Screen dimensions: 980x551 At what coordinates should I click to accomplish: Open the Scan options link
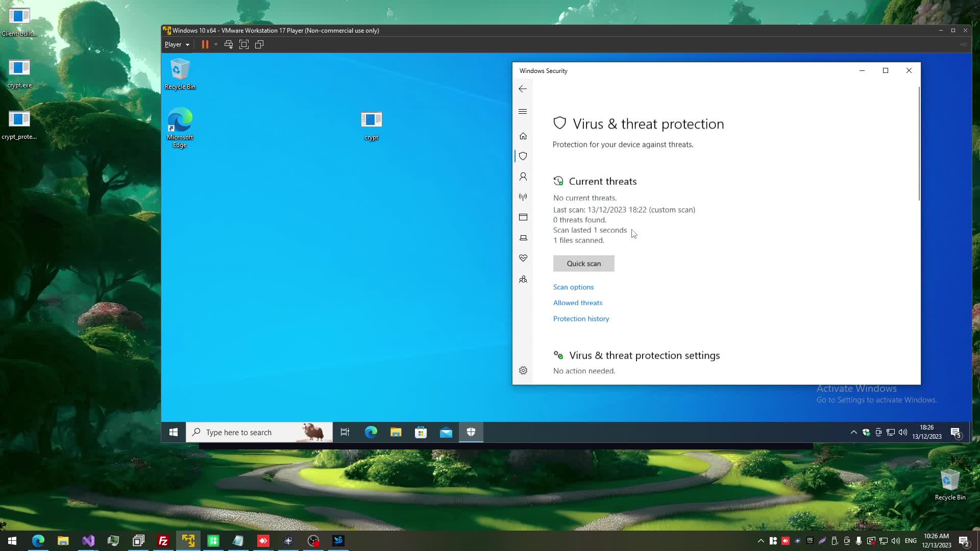(x=573, y=287)
